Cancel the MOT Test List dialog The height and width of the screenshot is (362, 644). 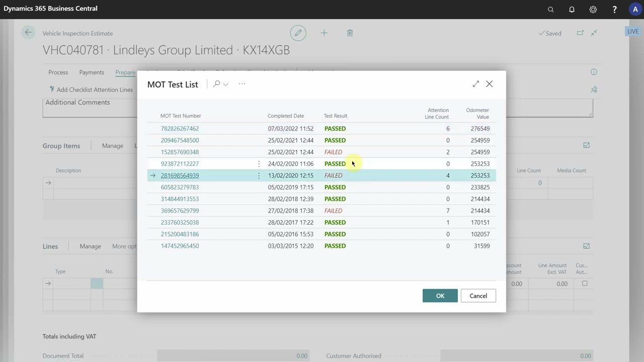(478, 296)
